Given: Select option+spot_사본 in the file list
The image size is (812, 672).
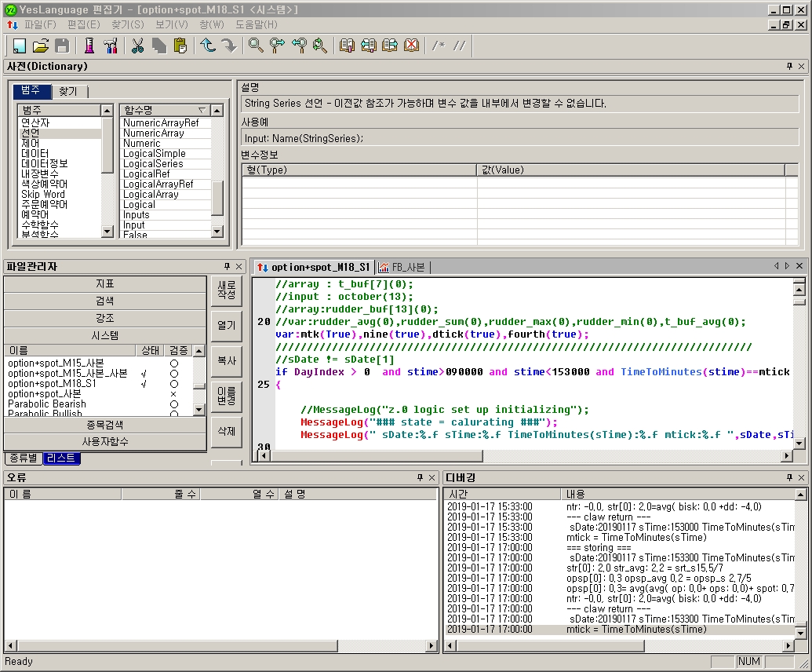Looking at the screenshot, I should point(45,394).
